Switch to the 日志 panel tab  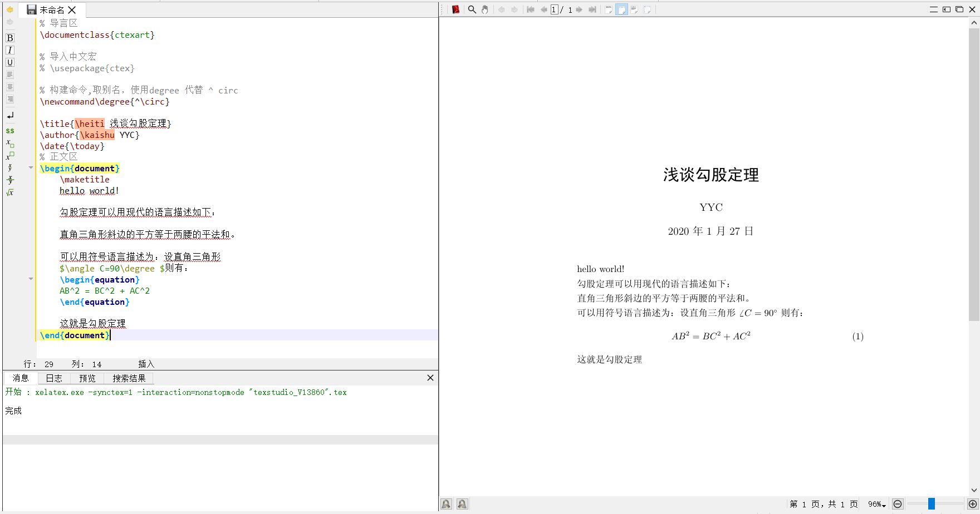pyautogui.click(x=54, y=378)
